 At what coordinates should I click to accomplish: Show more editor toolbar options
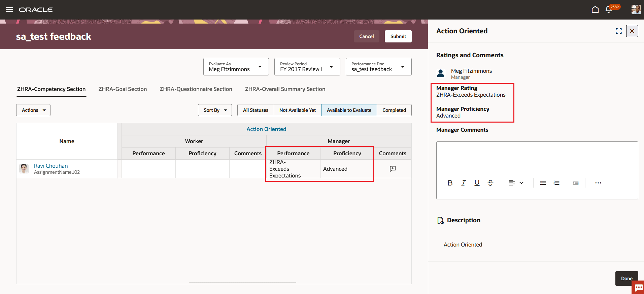[598, 183]
